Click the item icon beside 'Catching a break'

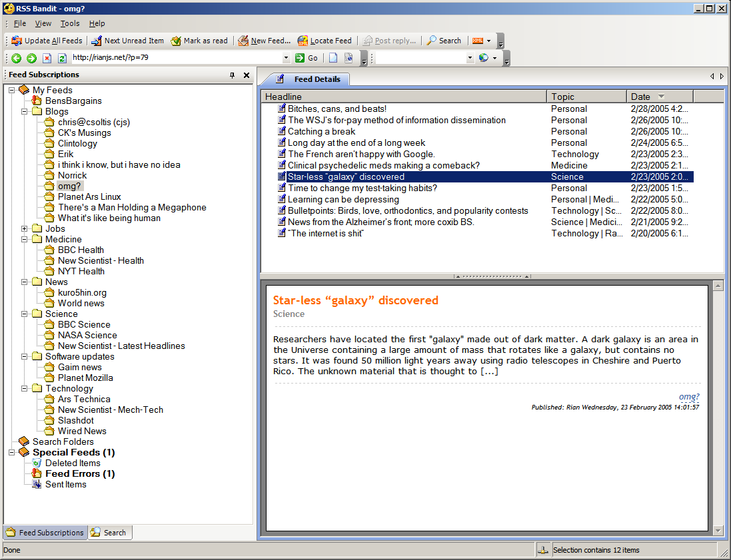pos(282,131)
